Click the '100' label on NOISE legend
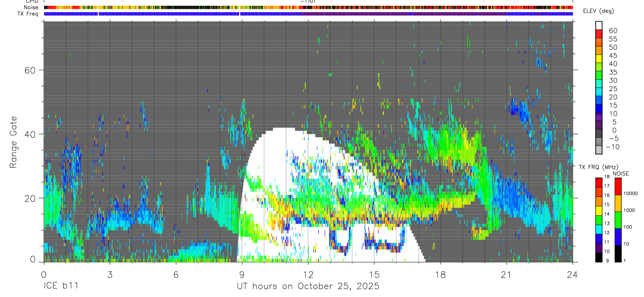The height and width of the screenshot is (297, 644). (628, 228)
